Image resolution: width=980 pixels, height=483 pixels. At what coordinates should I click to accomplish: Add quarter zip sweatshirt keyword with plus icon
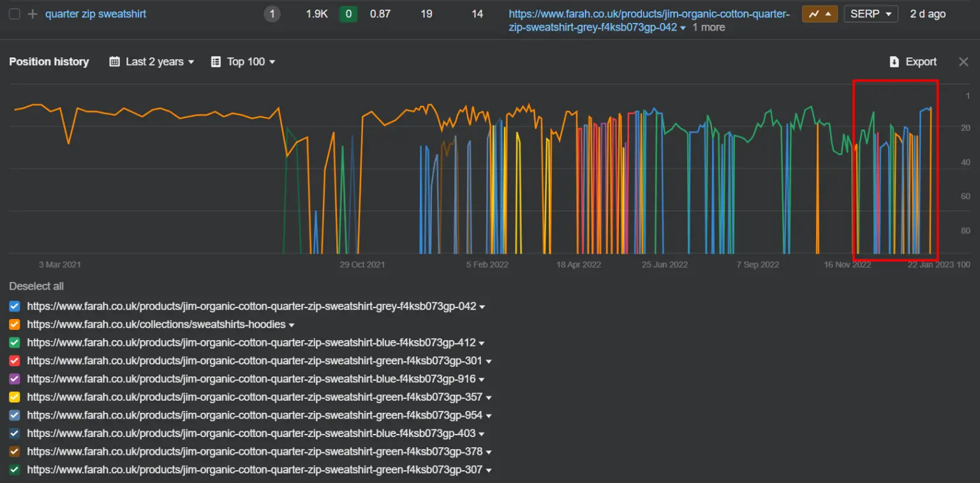33,14
